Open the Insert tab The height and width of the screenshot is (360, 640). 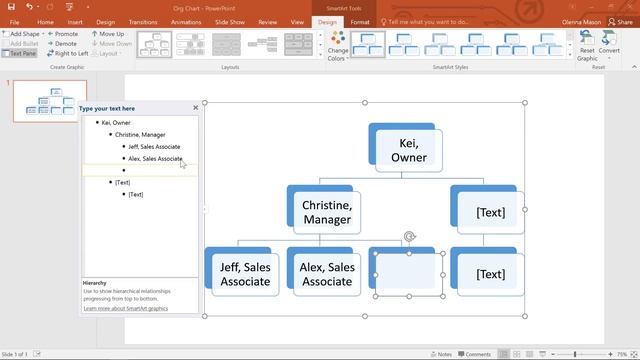pos(75,22)
